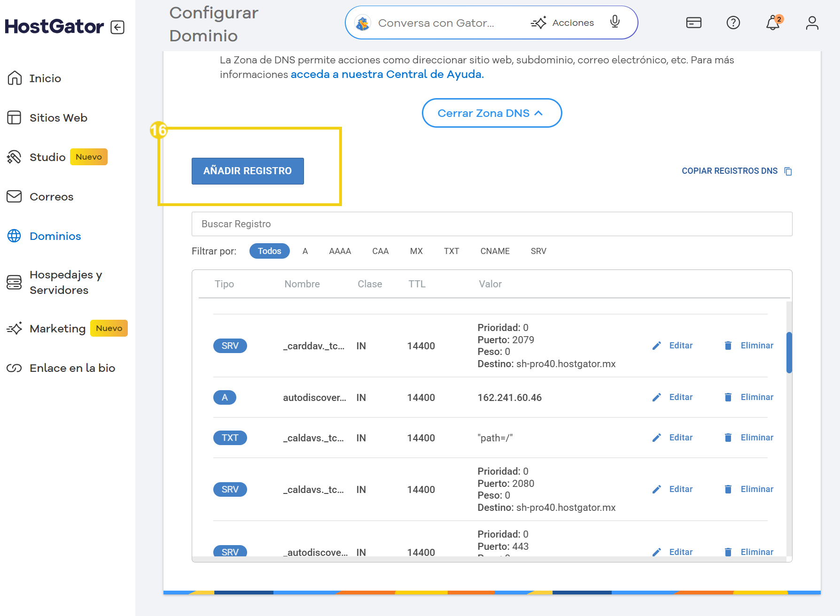This screenshot has height=616, width=840.
Task: Click the Buscar Registro search field
Action: pyautogui.click(x=491, y=224)
